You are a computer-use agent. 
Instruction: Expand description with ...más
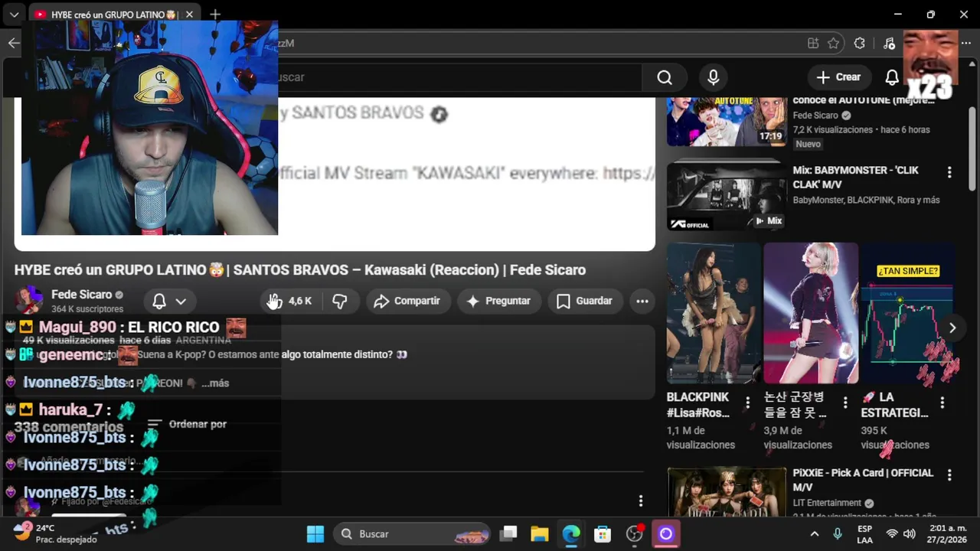point(215,383)
